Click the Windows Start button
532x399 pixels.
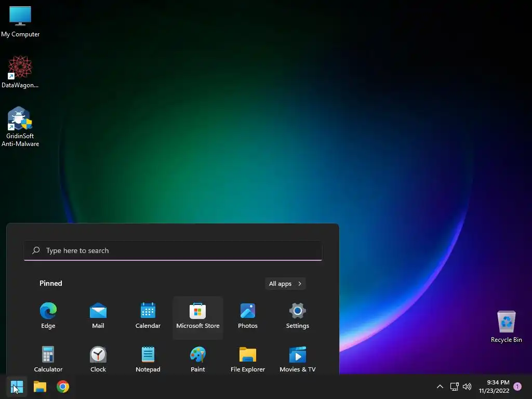tap(17, 387)
